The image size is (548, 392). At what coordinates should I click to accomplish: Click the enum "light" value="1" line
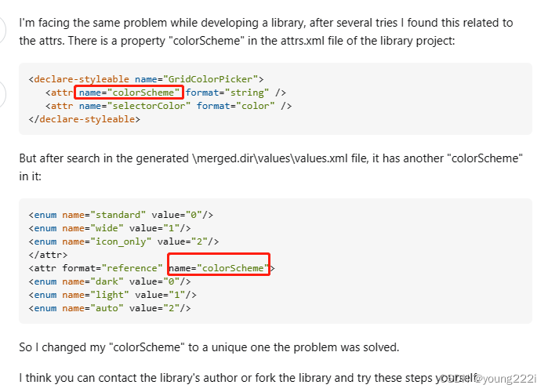(x=112, y=294)
